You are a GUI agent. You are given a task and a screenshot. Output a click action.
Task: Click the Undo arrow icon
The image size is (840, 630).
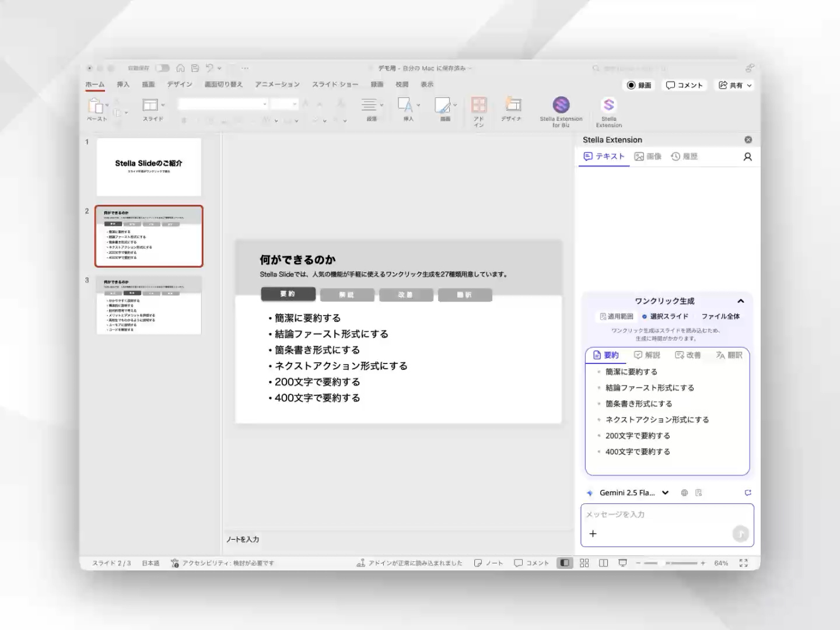(210, 68)
